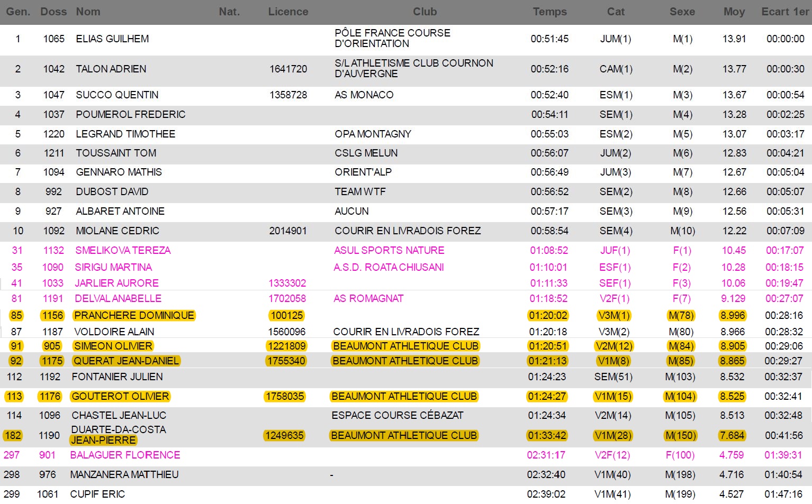The image size is (812, 504).
Task: Click highlighted time 01:33:42
Action: coord(547,435)
